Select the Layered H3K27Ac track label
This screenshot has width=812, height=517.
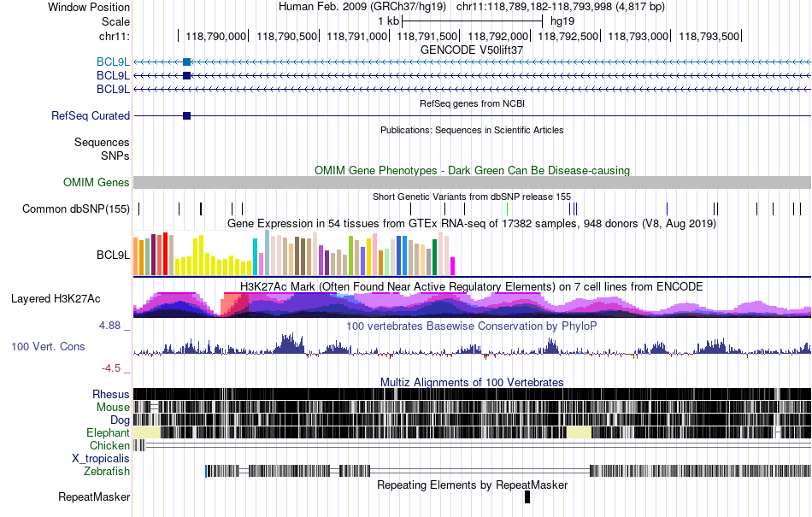click(56, 299)
